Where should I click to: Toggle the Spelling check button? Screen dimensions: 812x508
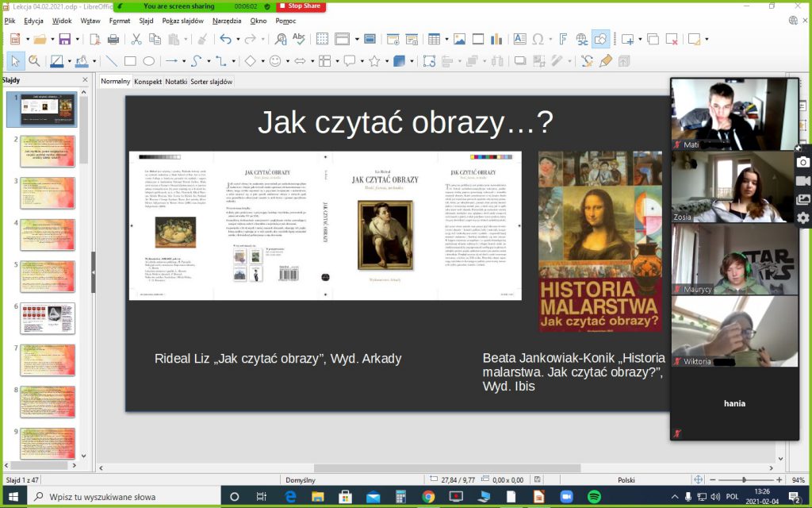point(299,39)
